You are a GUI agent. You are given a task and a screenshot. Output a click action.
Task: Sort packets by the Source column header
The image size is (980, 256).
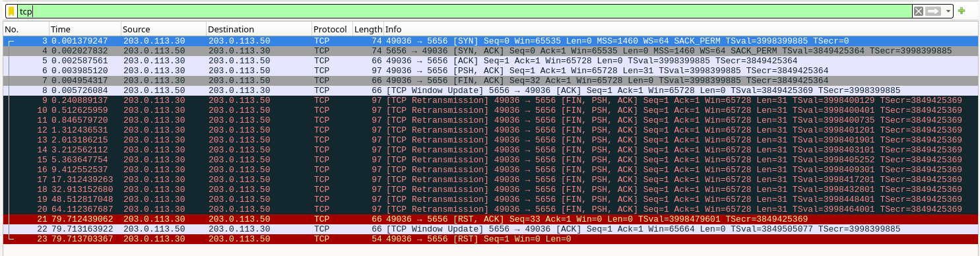click(x=164, y=29)
